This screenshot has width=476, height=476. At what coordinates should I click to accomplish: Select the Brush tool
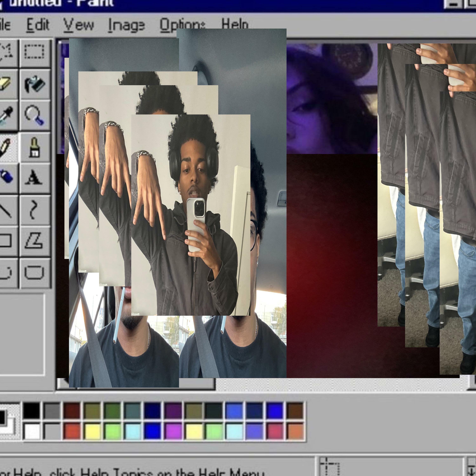[x=34, y=147]
